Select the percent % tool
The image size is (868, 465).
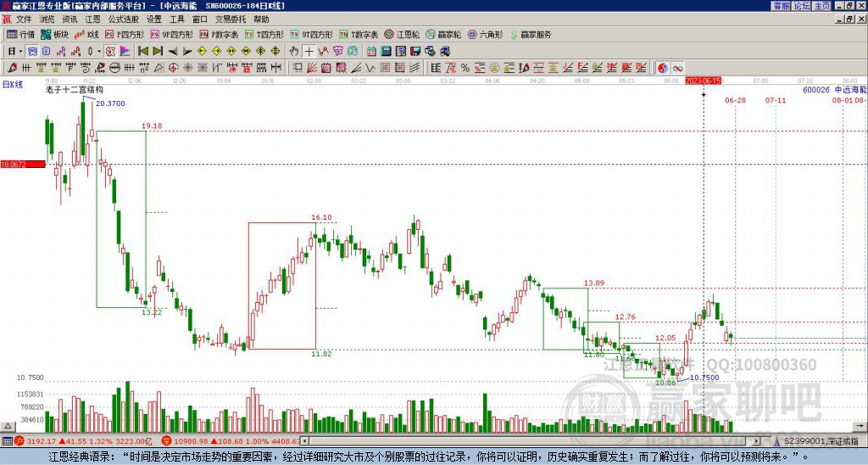465,68
